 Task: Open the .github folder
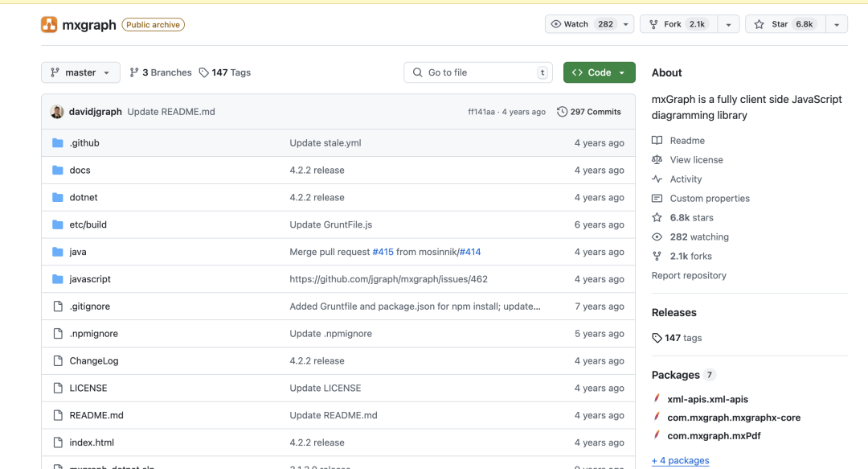(84, 143)
